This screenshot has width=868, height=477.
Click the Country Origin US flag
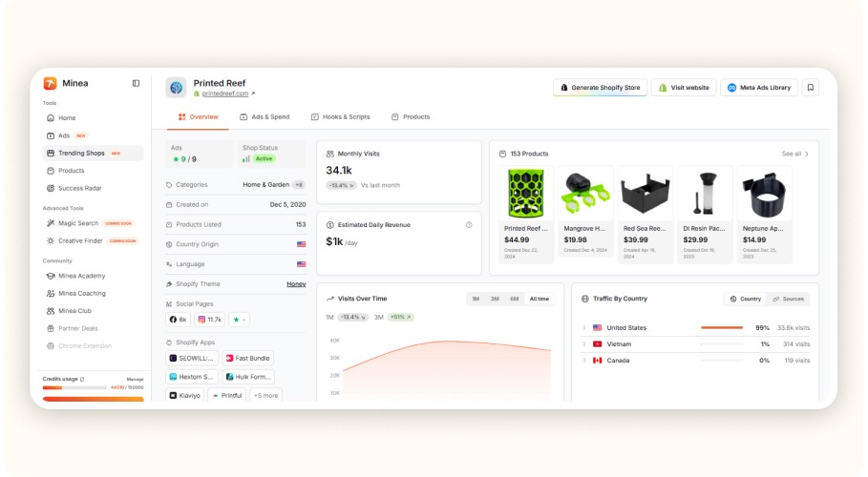[x=301, y=244]
